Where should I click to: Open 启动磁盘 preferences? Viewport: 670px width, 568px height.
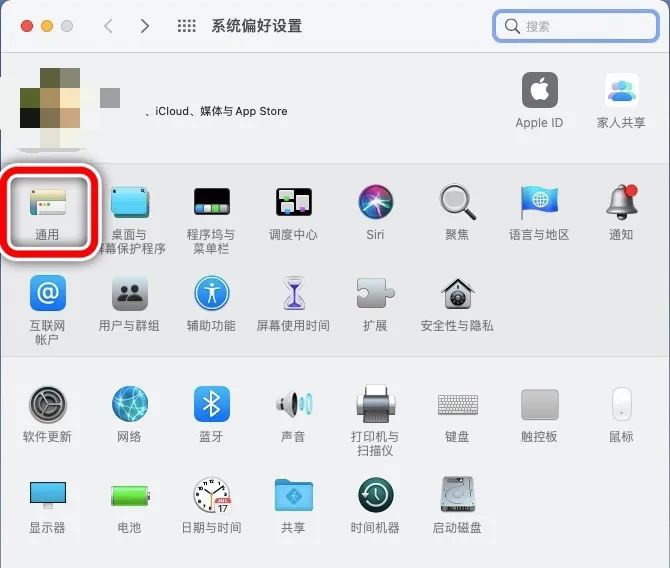tap(457, 506)
